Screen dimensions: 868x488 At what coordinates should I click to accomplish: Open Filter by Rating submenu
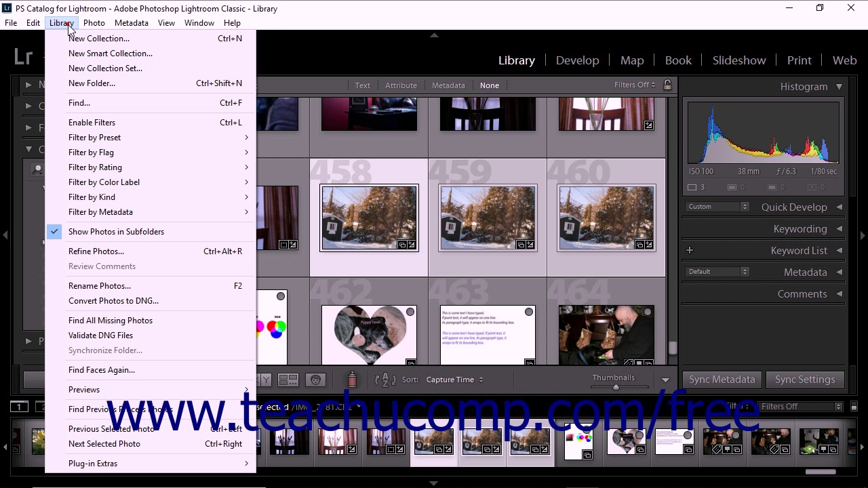point(152,167)
